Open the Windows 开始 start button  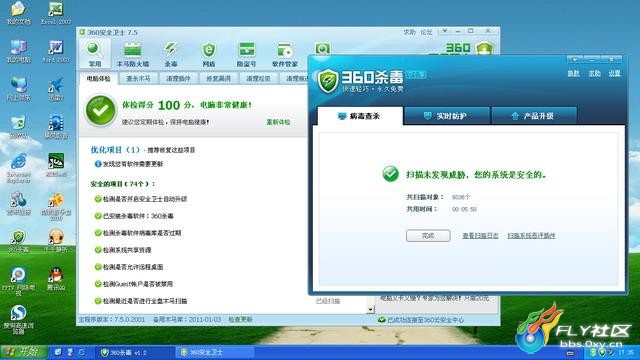click(x=23, y=352)
